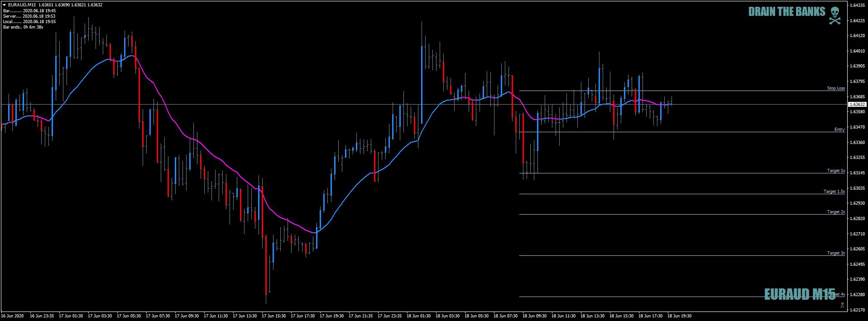The image size is (868, 321).
Task: Click time axis label '18 Jun 19:30'
Action: coord(679,316)
